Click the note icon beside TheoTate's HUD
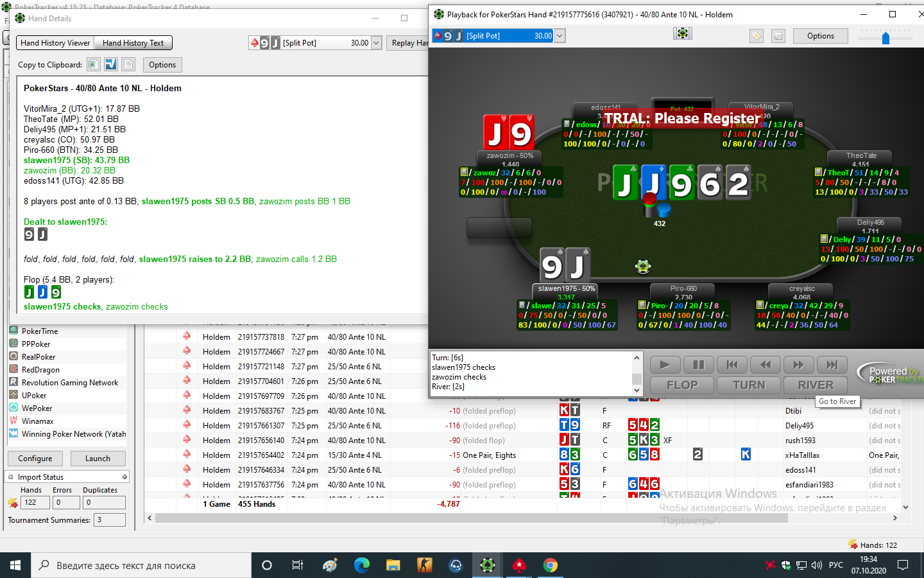This screenshot has width=924, height=578. [x=818, y=172]
